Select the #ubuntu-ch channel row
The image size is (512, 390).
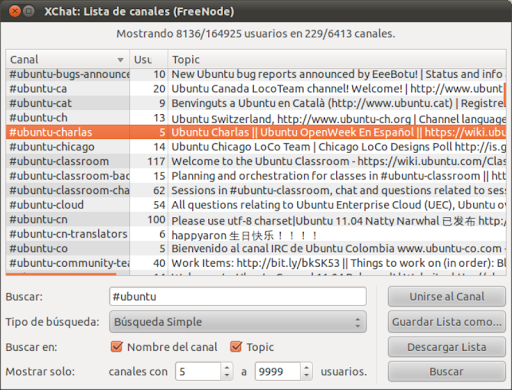(256, 118)
